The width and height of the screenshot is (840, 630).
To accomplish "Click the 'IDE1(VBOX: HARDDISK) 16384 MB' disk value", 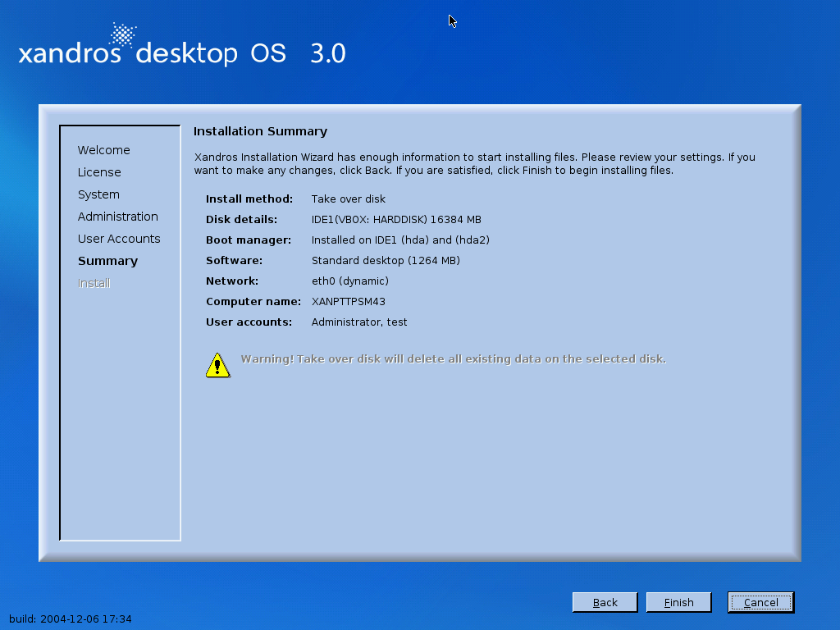I will coord(396,220).
